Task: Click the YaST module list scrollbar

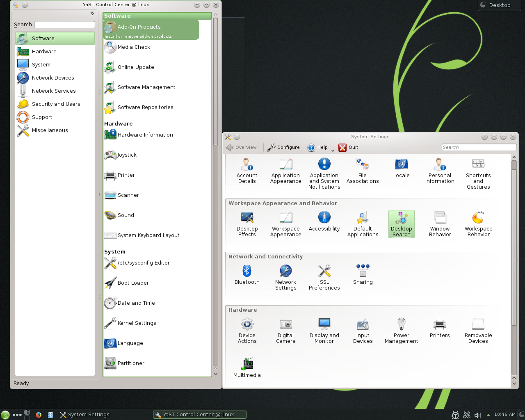Action: tap(215, 82)
